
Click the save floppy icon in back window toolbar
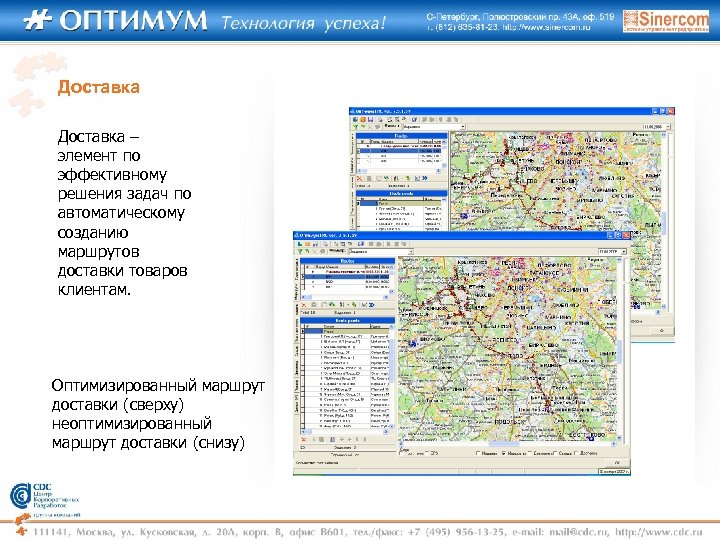pyautogui.click(x=371, y=119)
